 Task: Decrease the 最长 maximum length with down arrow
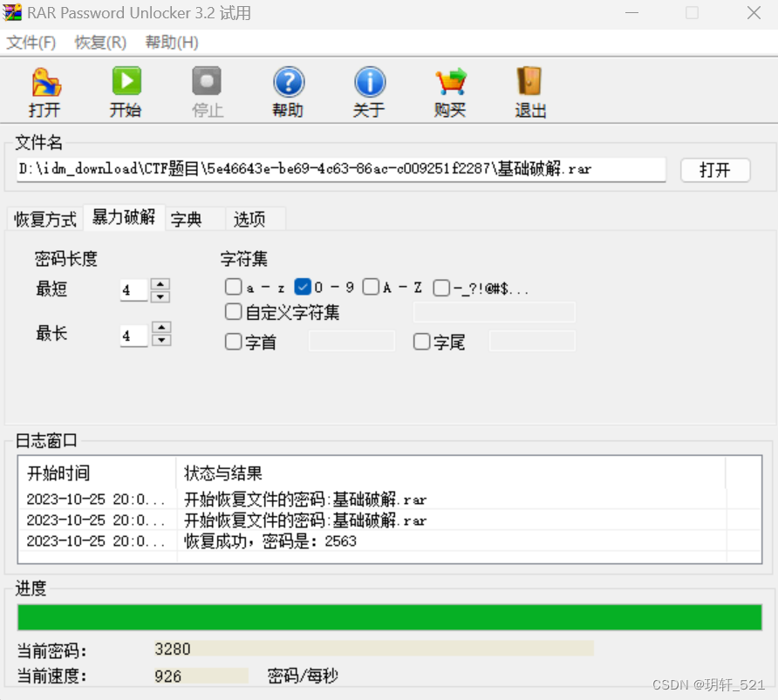[x=161, y=340]
